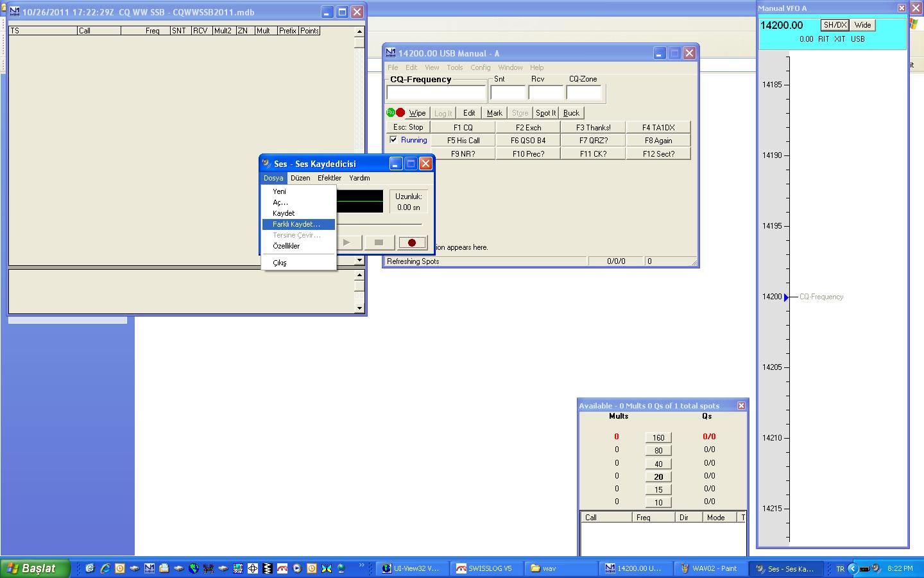Screen dimensions: 924x578
Task: Click the Wipe button
Action: point(417,113)
